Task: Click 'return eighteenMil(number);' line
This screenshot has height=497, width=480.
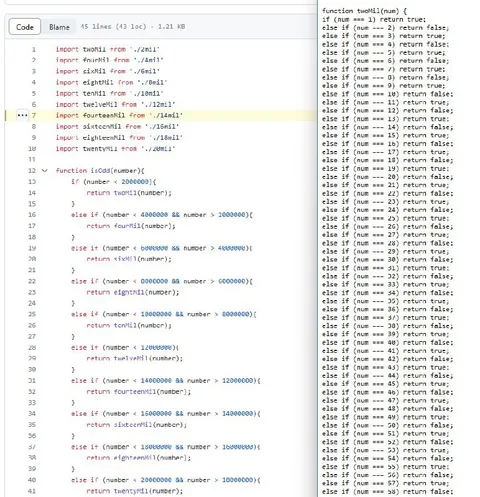Action: coord(139,458)
